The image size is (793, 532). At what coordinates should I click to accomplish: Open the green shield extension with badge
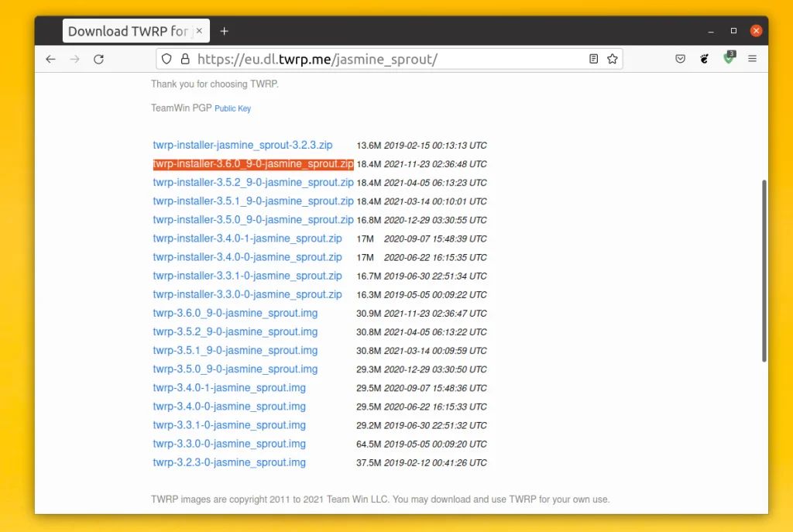[x=729, y=58]
